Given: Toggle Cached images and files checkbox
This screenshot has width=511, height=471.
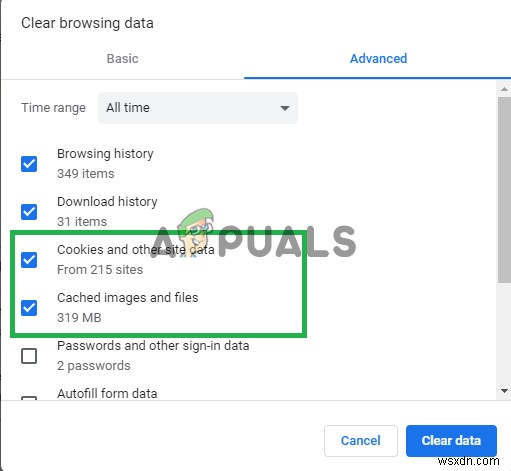Looking at the screenshot, I should pyautogui.click(x=29, y=308).
